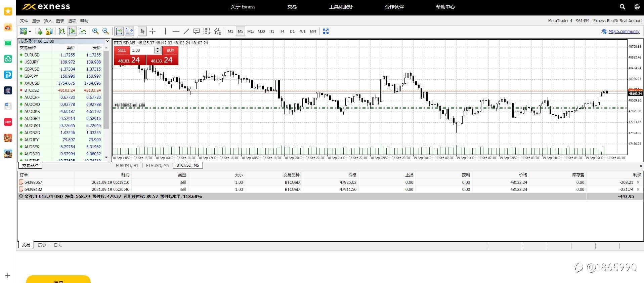Zoom in on the chart
The image size is (644, 283).
tap(95, 31)
